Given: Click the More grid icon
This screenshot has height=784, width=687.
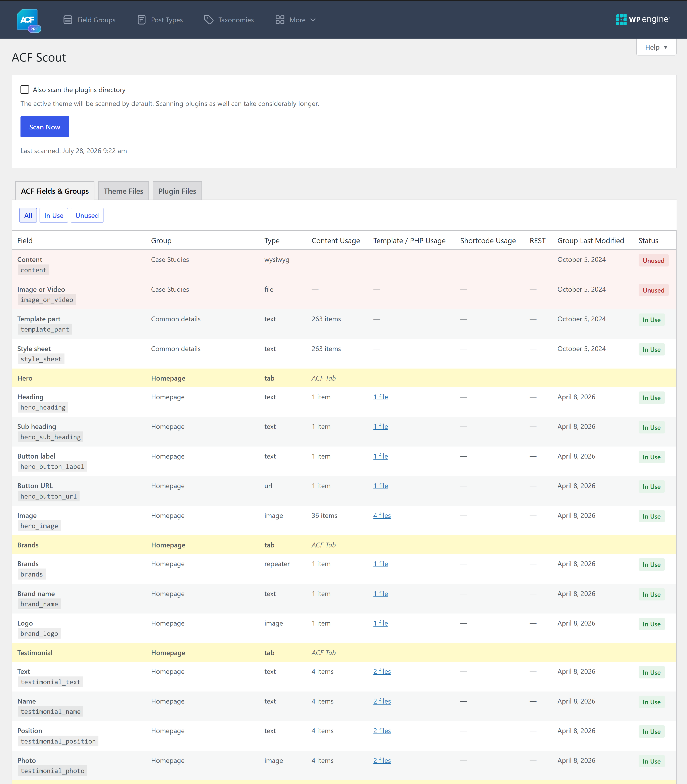Looking at the screenshot, I should 280,20.
